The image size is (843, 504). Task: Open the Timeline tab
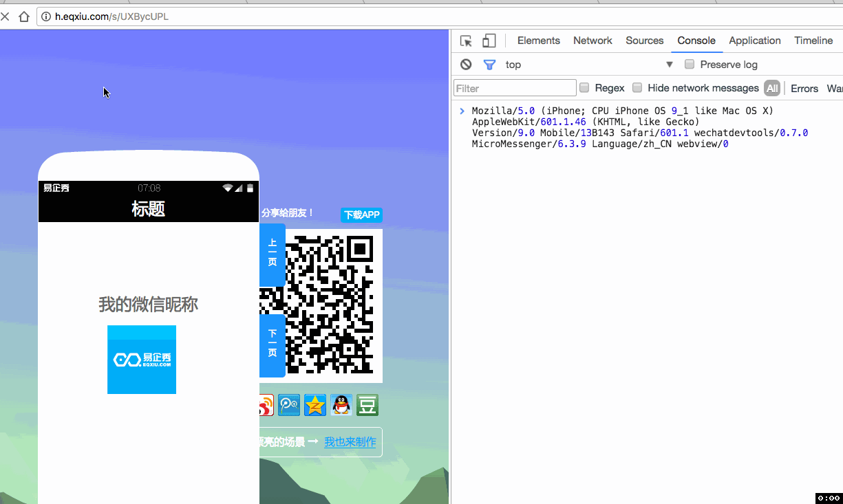[x=813, y=41]
